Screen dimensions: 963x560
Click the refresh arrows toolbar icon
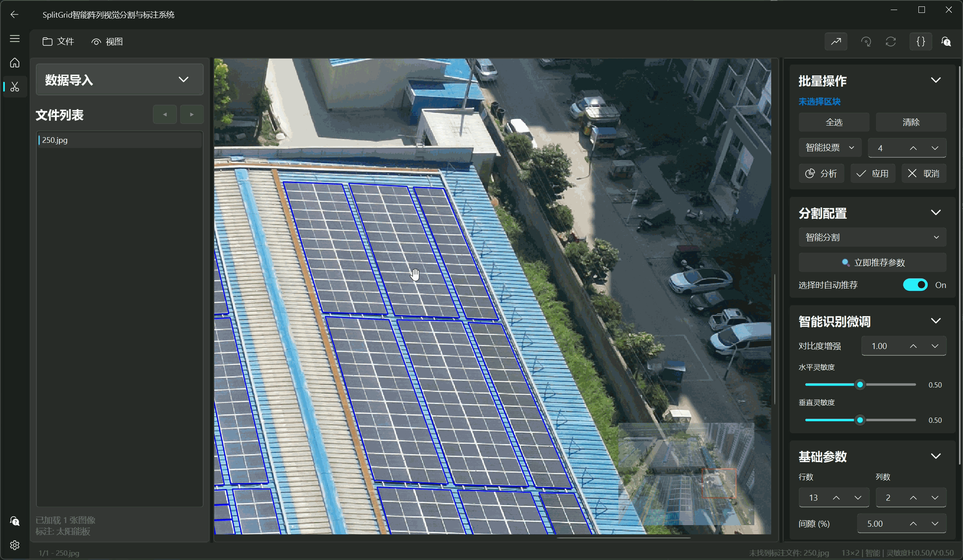[891, 42]
